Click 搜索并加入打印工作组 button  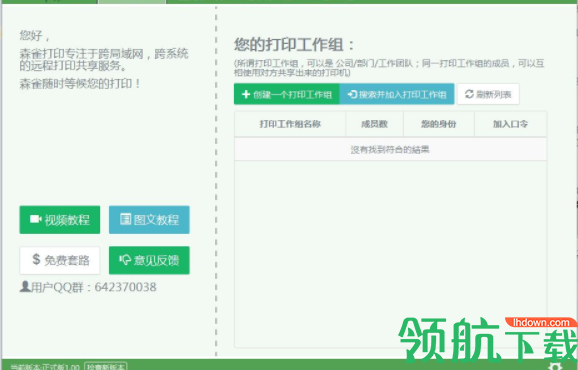pyautogui.click(x=397, y=94)
